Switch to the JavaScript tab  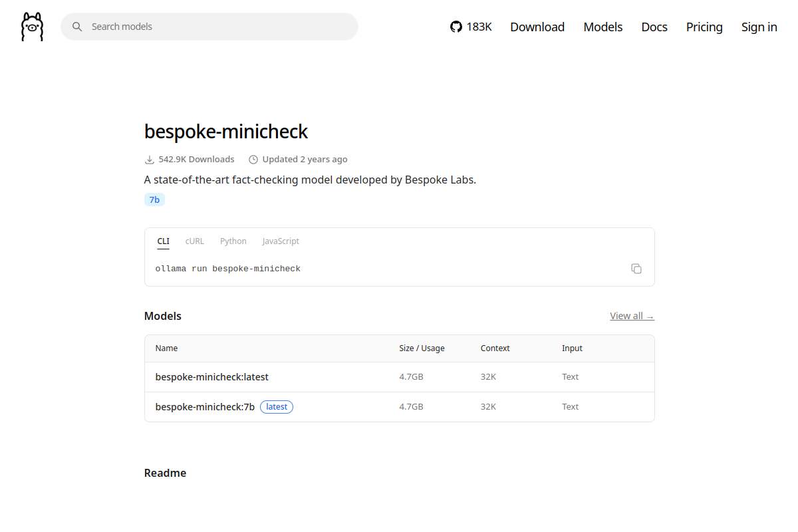281,241
